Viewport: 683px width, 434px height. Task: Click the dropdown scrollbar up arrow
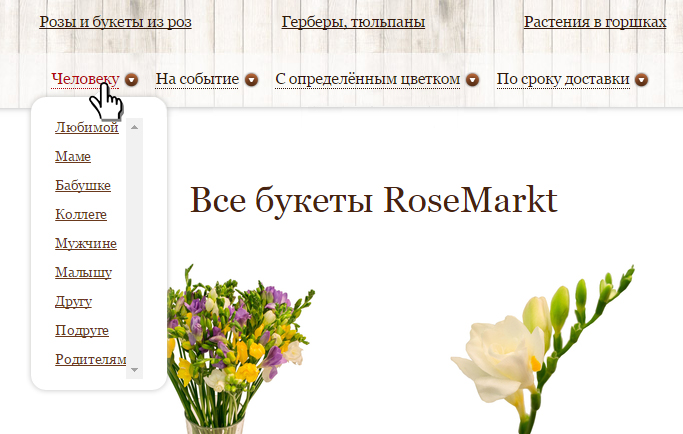(x=135, y=127)
